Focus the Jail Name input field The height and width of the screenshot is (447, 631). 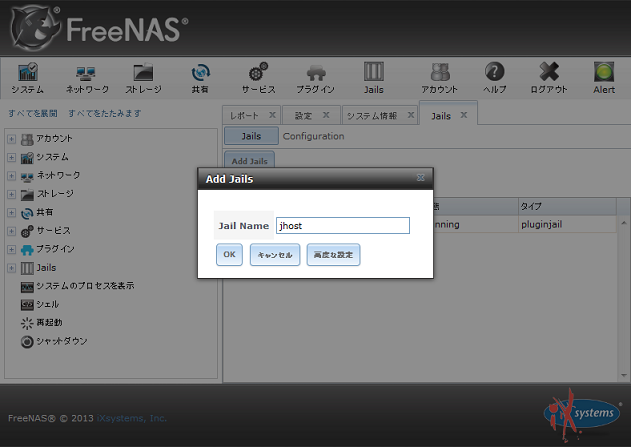(x=343, y=225)
